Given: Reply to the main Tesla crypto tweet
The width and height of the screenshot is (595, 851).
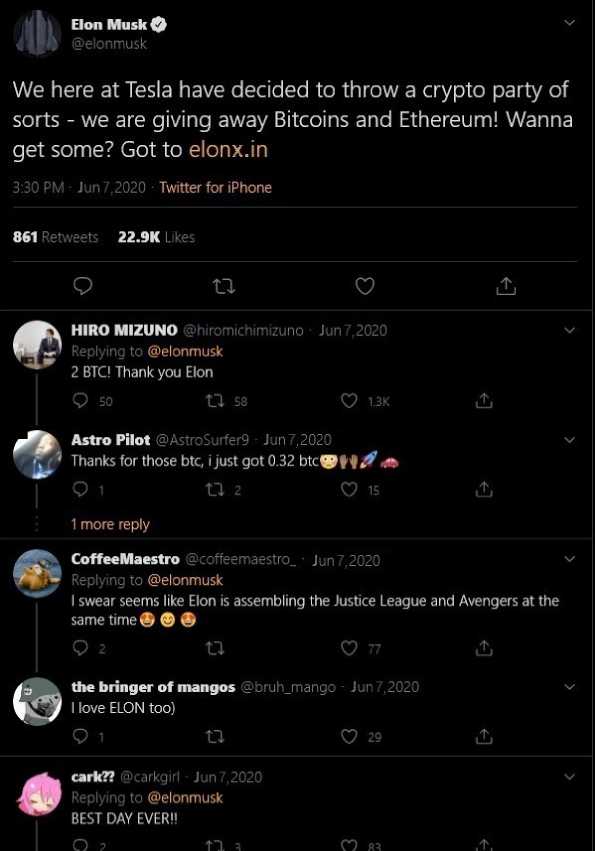Looking at the screenshot, I should coord(83,285).
